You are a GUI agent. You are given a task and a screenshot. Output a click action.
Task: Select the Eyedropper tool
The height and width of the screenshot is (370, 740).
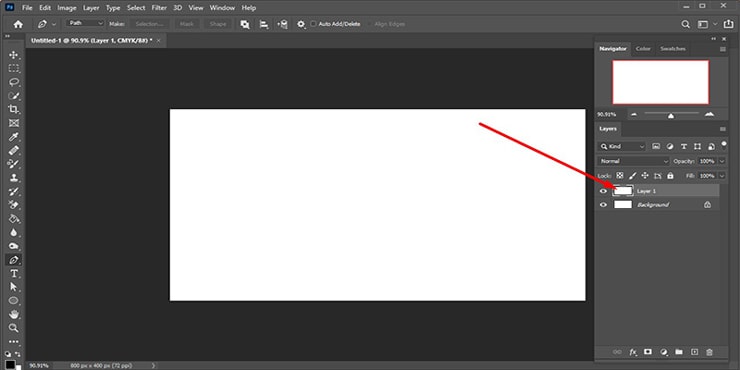pyautogui.click(x=14, y=137)
